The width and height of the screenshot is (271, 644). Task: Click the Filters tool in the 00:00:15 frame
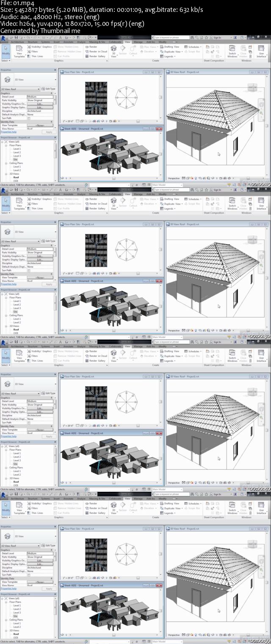click(x=32, y=52)
